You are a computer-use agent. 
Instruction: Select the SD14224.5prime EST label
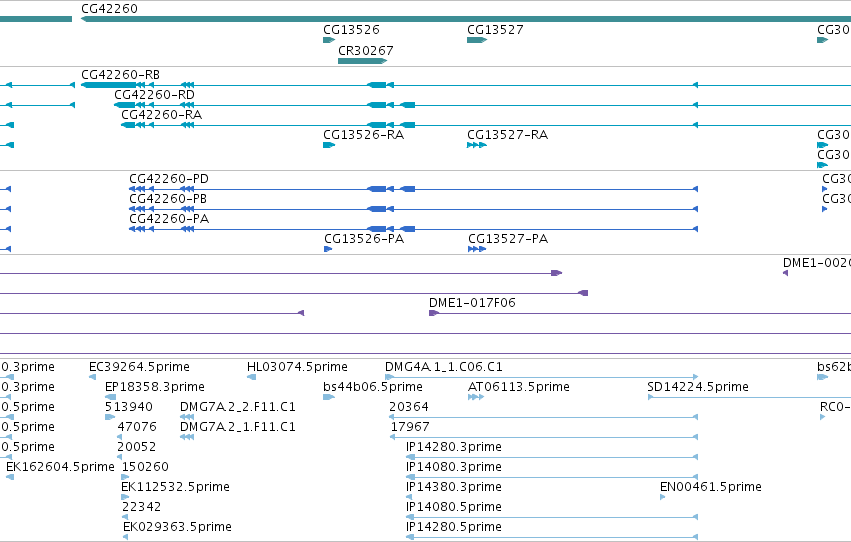tap(698, 387)
